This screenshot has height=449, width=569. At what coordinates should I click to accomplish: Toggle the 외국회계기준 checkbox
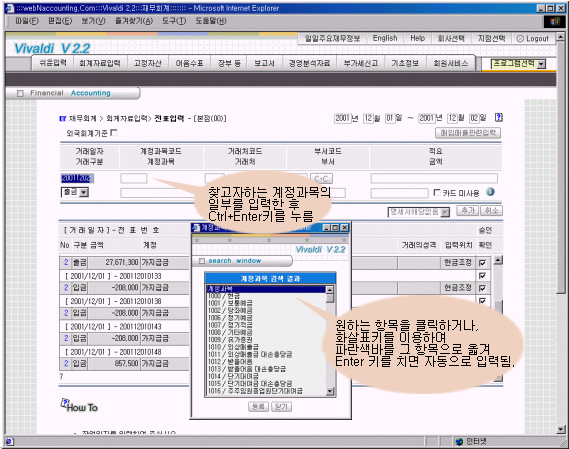click(x=114, y=132)
